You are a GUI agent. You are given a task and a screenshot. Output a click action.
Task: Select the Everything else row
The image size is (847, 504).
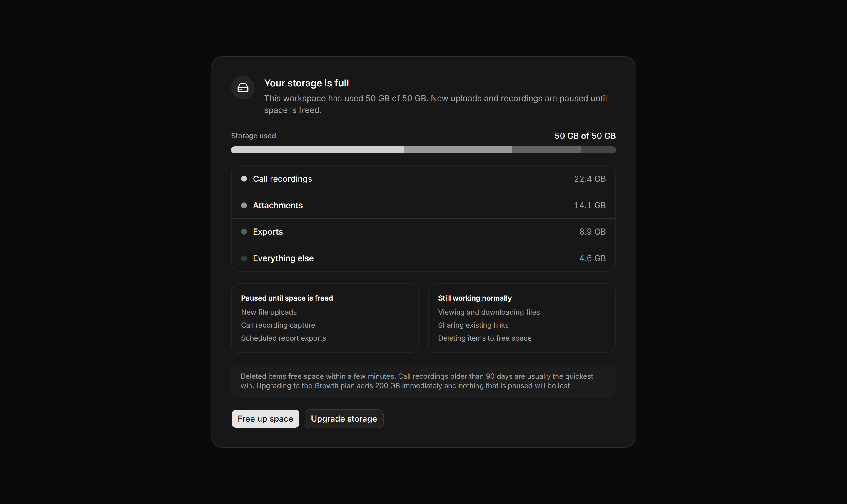click(423, 258)
